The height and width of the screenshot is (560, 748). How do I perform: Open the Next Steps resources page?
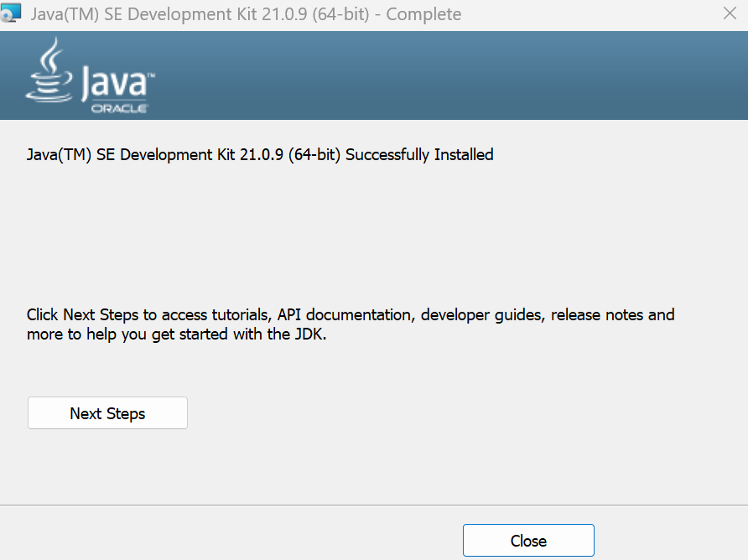(x=107, y=413)
